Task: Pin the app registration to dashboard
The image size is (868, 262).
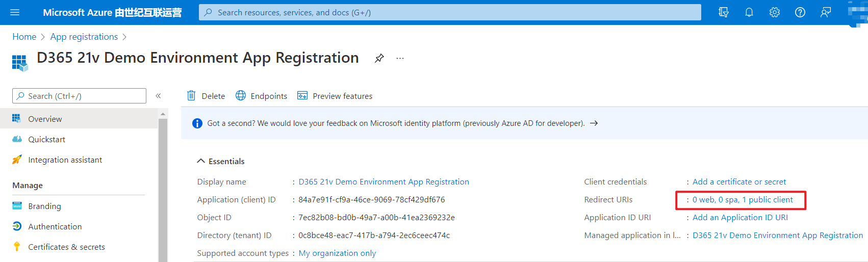Action: (379, 58)
